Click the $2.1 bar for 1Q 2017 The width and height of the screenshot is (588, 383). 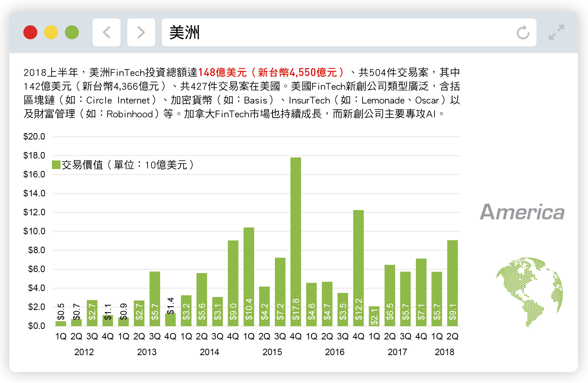click(x=374, y=316)
